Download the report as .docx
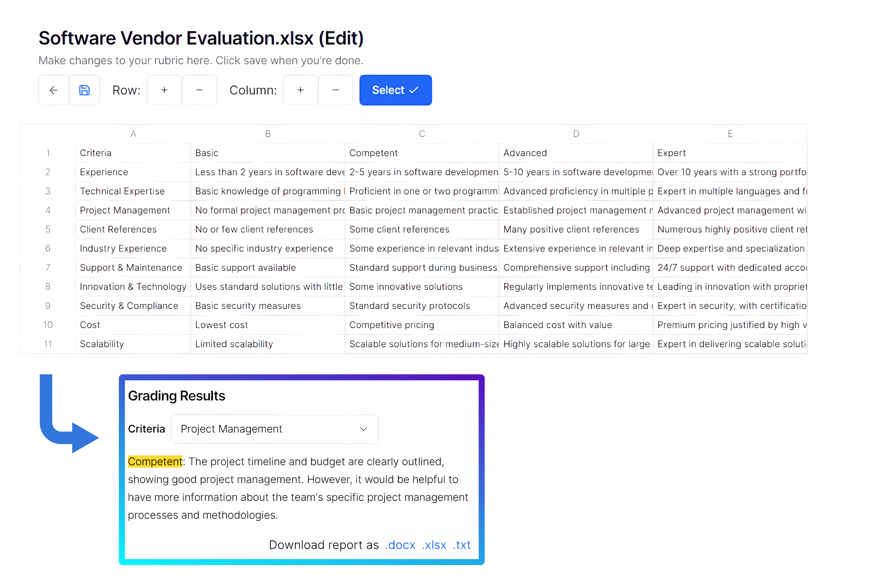Image resolution: width=873 pixels, height=588 pixels. (400, 545)
